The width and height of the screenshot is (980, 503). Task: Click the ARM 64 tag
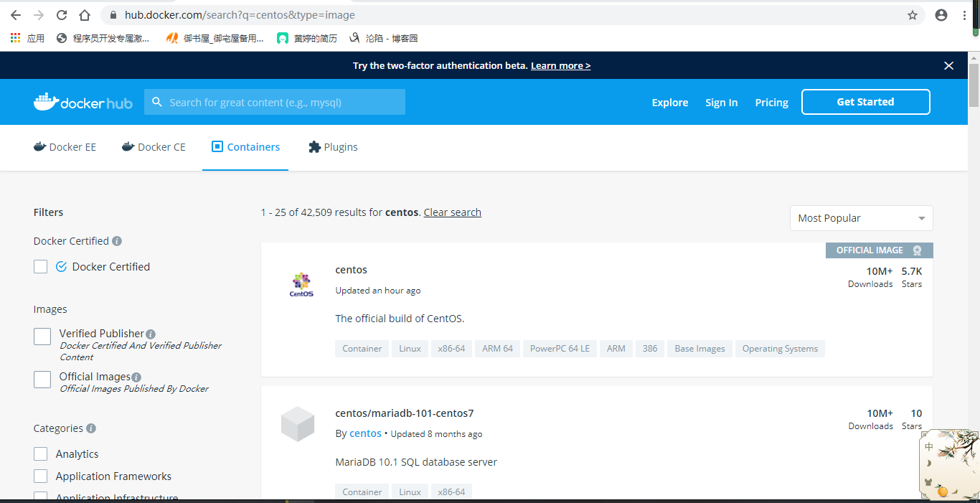point(497,349)
